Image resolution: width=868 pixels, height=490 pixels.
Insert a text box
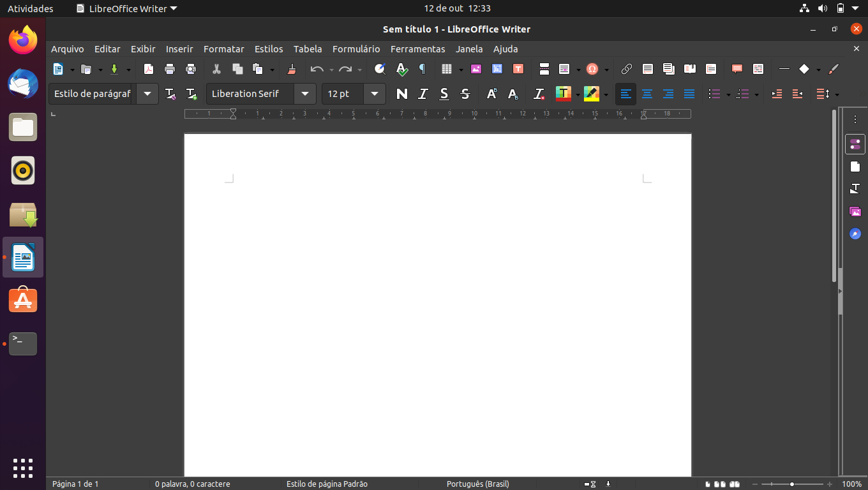[x=518, y=69]
